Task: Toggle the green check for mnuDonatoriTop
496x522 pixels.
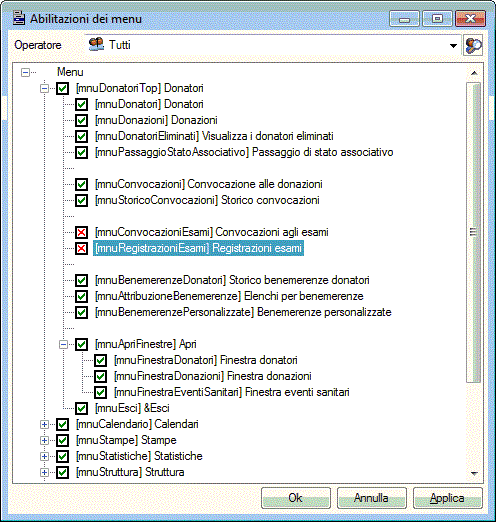Action: pos(62,88)
